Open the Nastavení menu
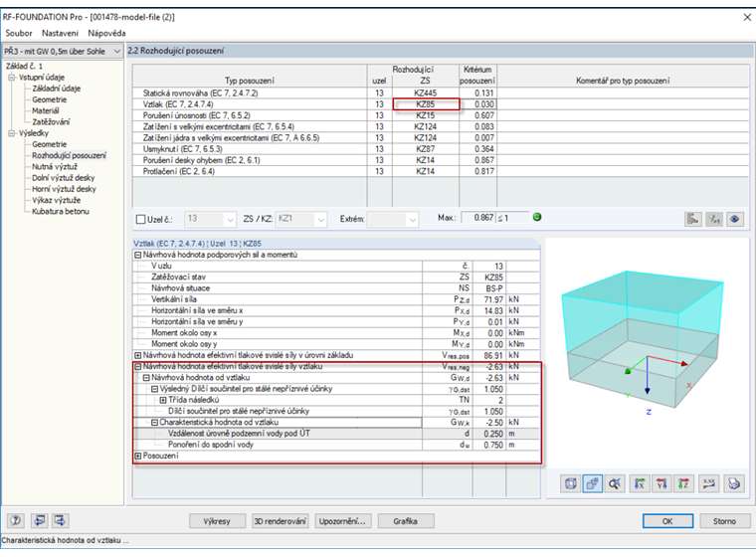Screen dimensions: 756x557 (x=60, y=33)
